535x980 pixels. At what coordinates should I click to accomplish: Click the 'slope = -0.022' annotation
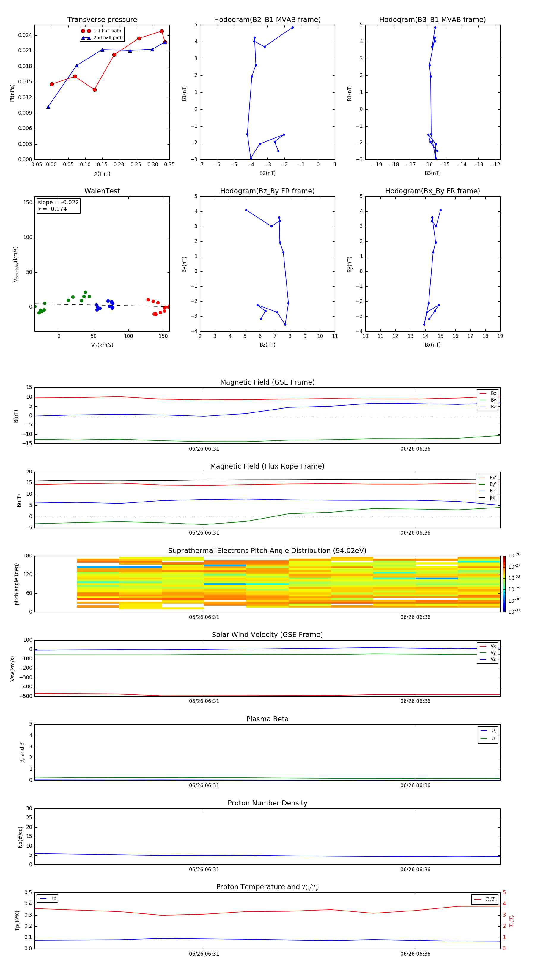(58, 203)
